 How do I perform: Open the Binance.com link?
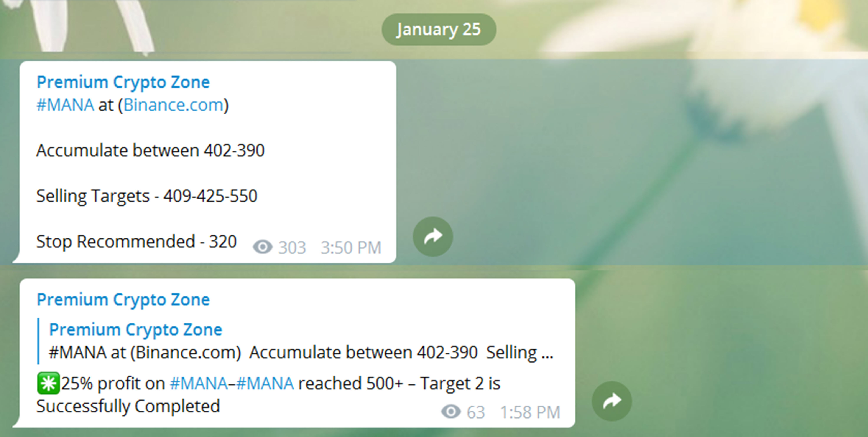coord(174,105)
